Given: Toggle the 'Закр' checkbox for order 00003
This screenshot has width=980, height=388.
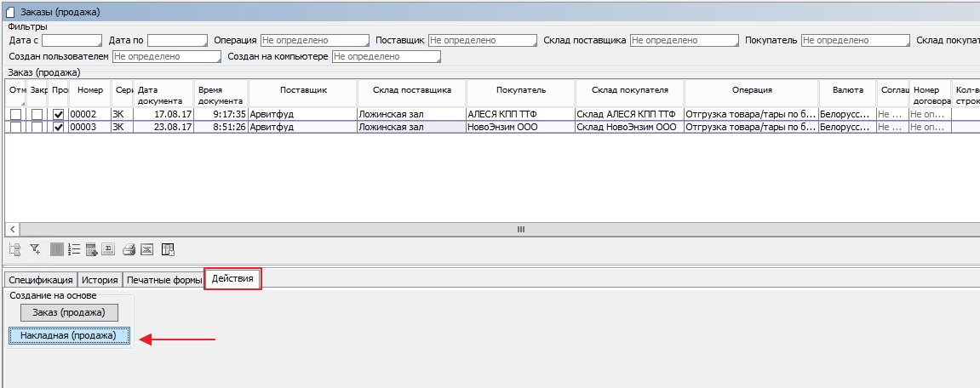Looking at the screenshot, I should [x=37, y=127].
